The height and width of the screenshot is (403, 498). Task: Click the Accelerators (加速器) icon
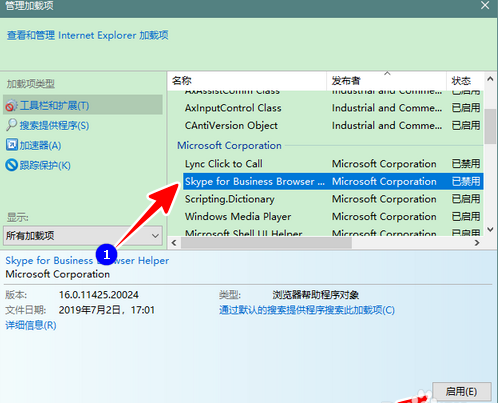[x=11, y=145]
